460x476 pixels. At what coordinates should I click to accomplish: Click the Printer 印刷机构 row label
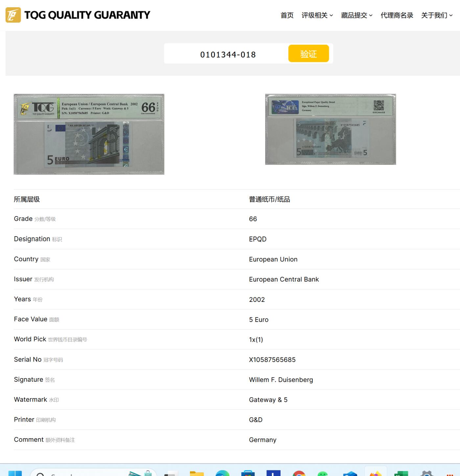[x=35, y=420]
